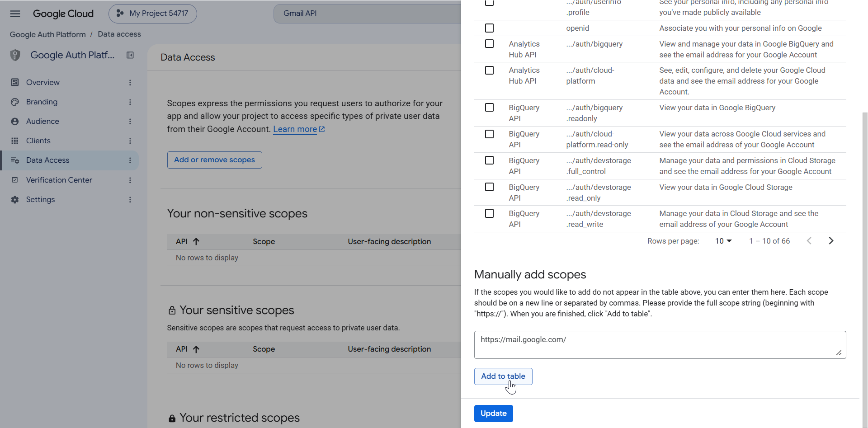Click the Update button
The image size is (868, 428).
point(494,414)
